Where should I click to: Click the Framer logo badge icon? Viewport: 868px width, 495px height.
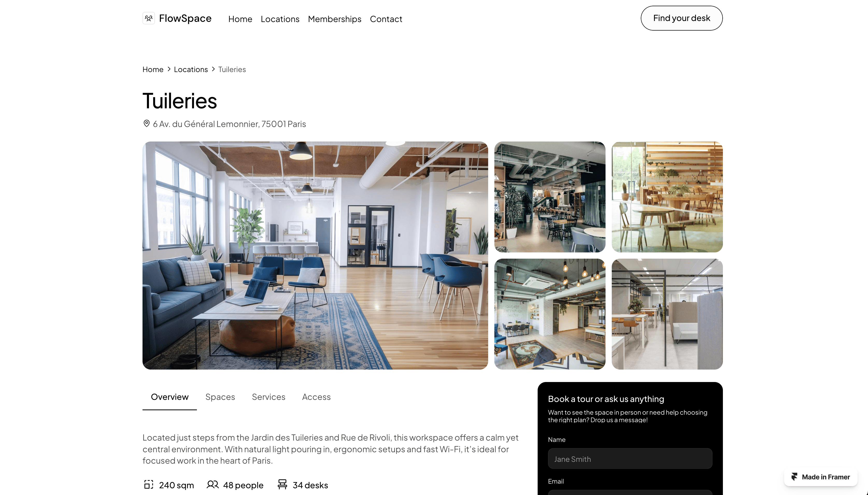pos(794,477)
